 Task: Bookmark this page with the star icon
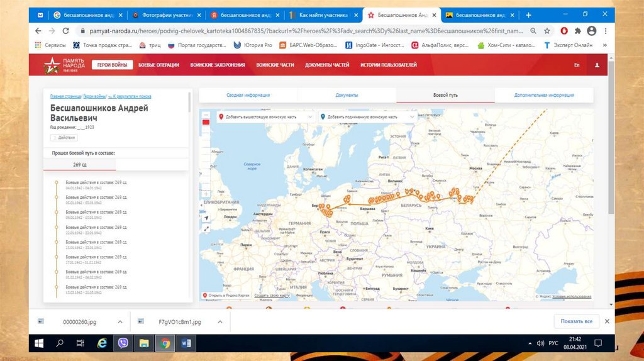547,31
